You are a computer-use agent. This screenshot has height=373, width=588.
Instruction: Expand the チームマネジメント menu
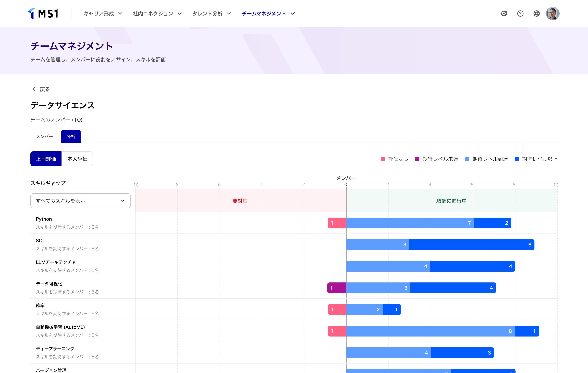pyautogui.click(x=268, y=13)
